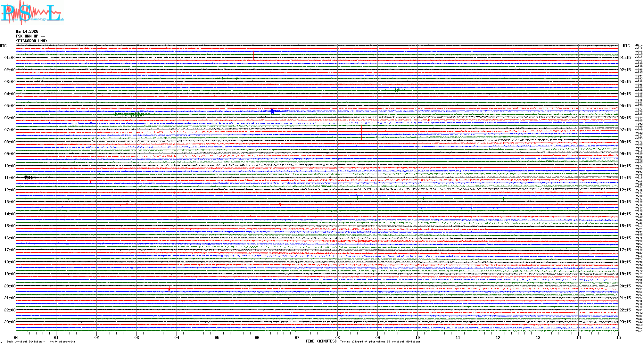The height and width of the screenshot is (346, 644).
Task: Click the blue spike after minute 11
Action: (472, 207)
